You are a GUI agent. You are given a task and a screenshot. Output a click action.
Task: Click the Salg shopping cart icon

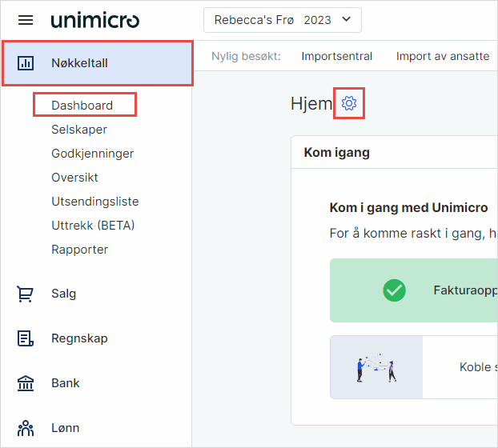[x=26, y=294]
